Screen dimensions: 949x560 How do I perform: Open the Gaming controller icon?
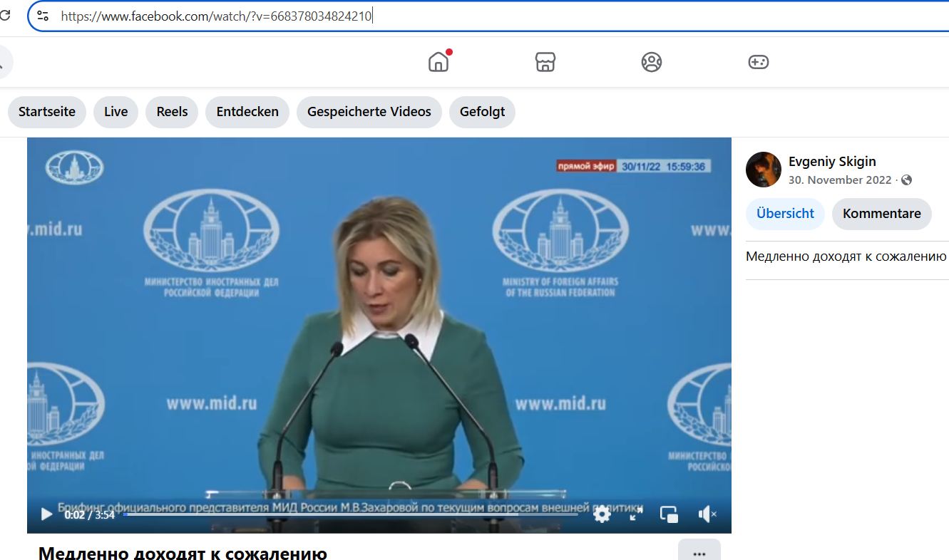pyautogui.click(x=757, y=62)
